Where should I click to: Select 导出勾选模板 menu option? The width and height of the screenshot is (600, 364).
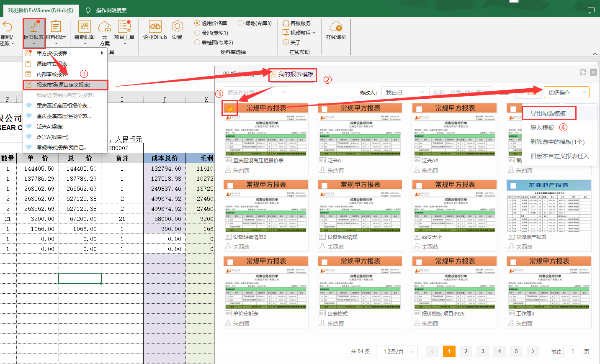click(548, 113)
